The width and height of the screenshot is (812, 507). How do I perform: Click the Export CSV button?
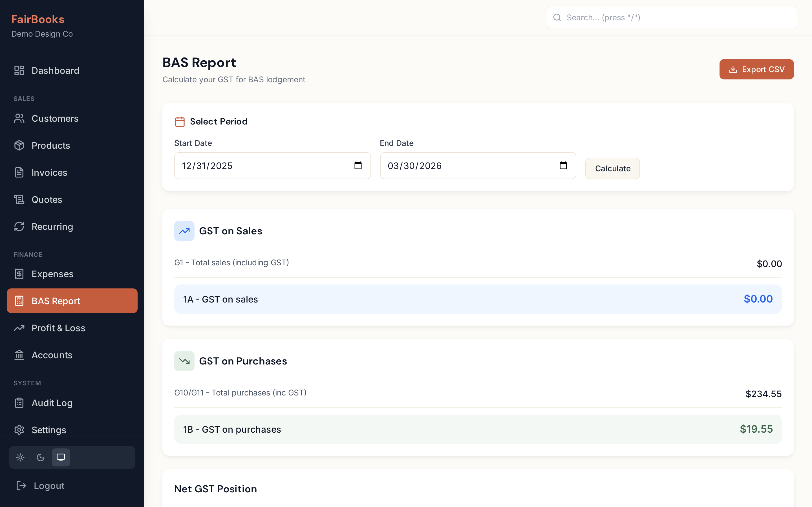point(756,69)
